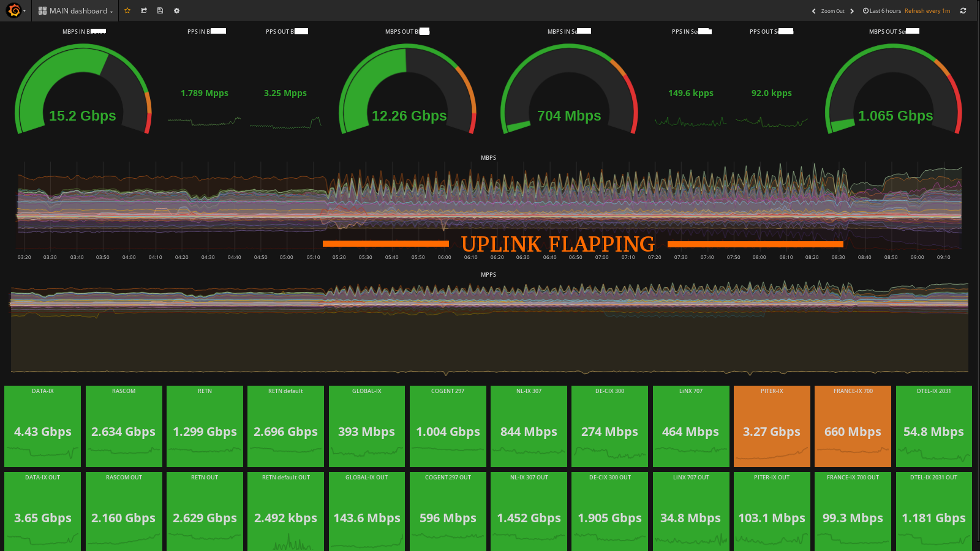
Task: Share the MAIN dashboard
Action: click(x=143, y=10)
